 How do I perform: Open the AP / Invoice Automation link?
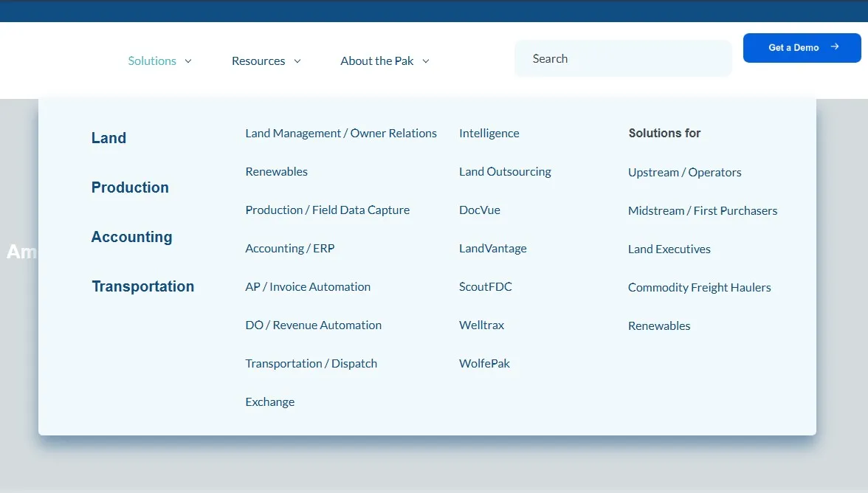tap(308, 286)
